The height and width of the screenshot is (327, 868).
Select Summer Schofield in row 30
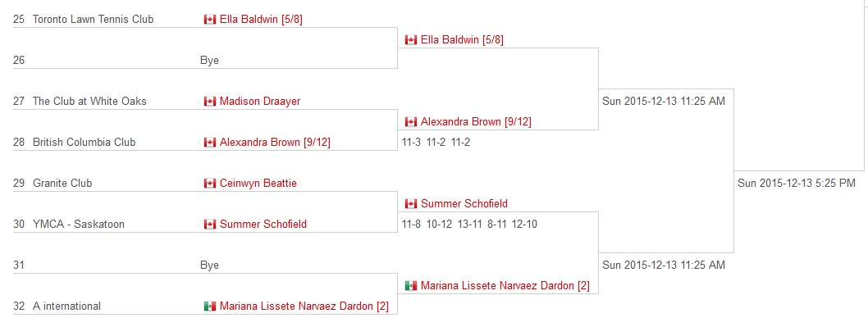[263, 224]
